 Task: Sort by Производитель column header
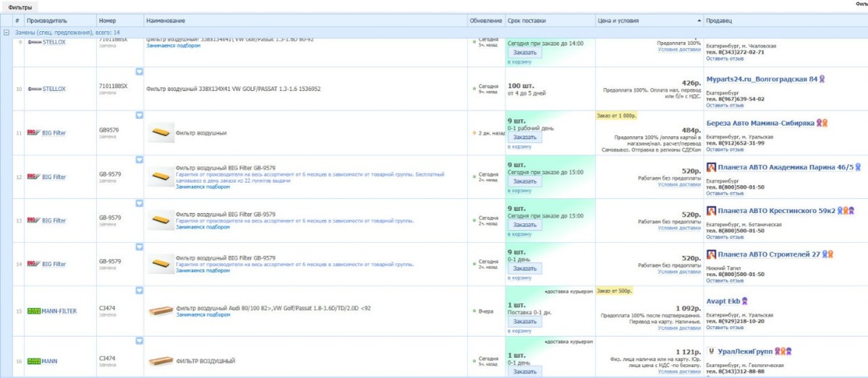pos(46,20)
